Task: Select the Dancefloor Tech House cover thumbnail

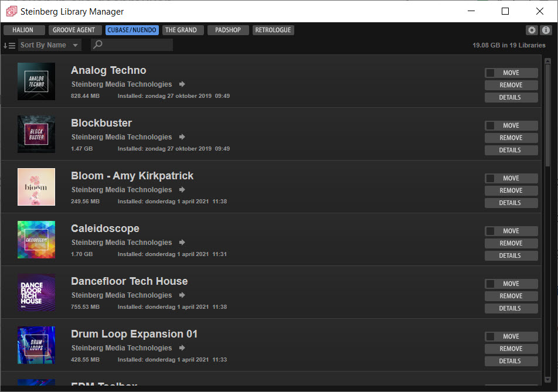Action: click(x=36, y=292)
